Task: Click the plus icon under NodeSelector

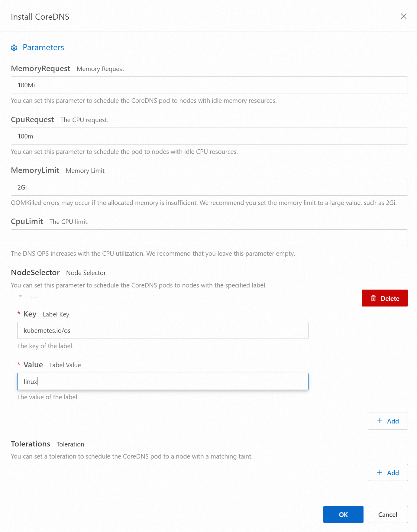Action: (x=380, y=421)
